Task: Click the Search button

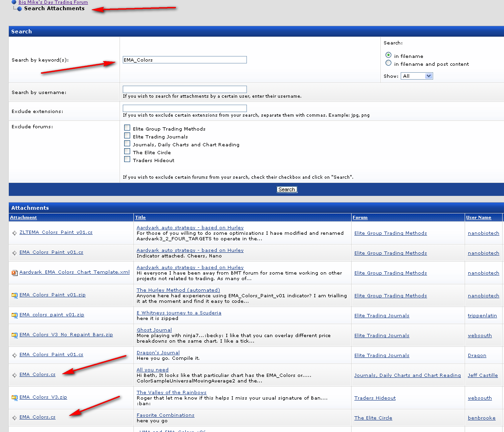Action: [x=287, y=189]
